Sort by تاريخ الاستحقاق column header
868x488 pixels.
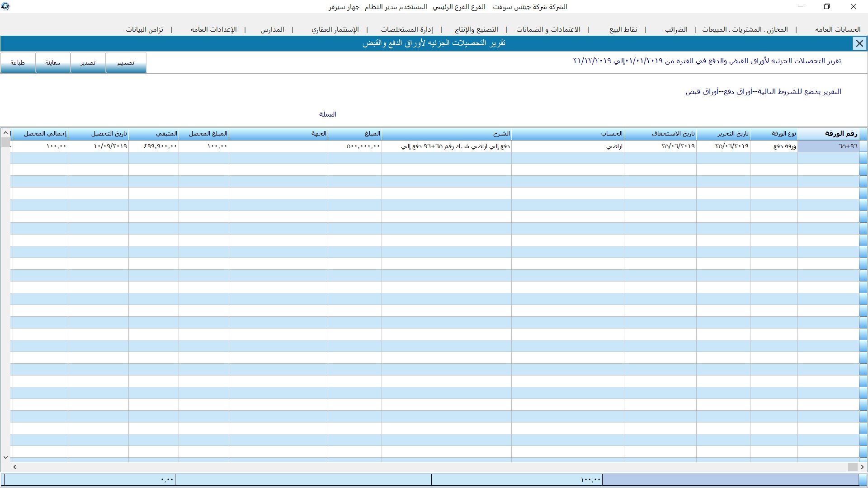click(x=660, y=134)
